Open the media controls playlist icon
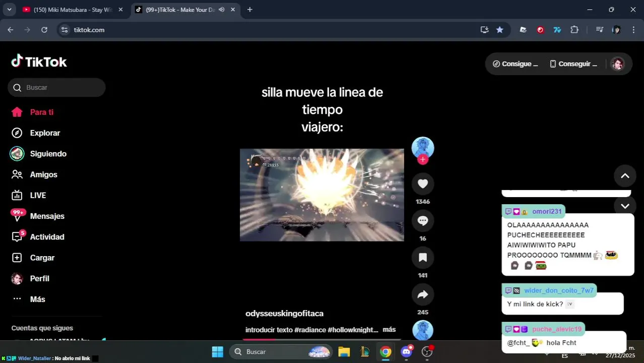The image size is (644, 363). click(x=600, y=30)
